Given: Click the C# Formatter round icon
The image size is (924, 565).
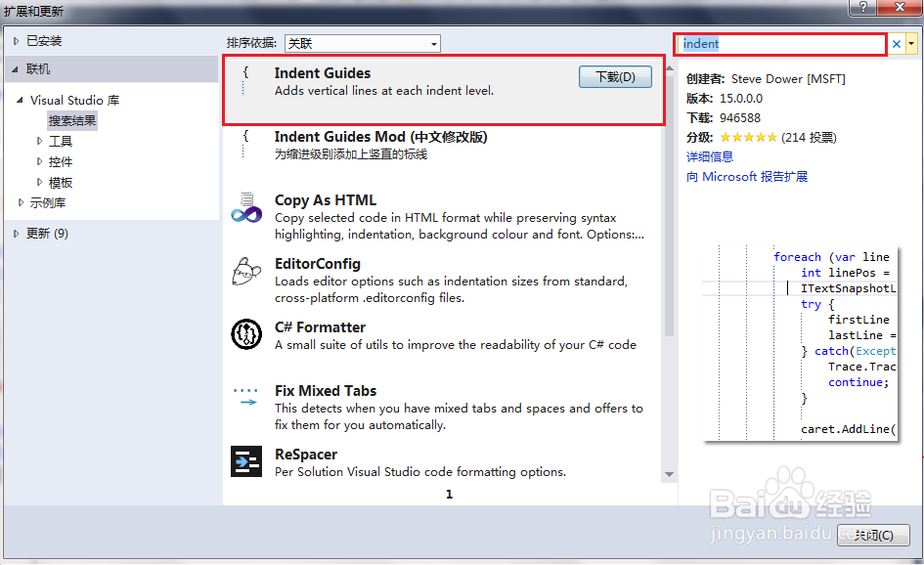Looking at the screenshot, I should (246, 334).
